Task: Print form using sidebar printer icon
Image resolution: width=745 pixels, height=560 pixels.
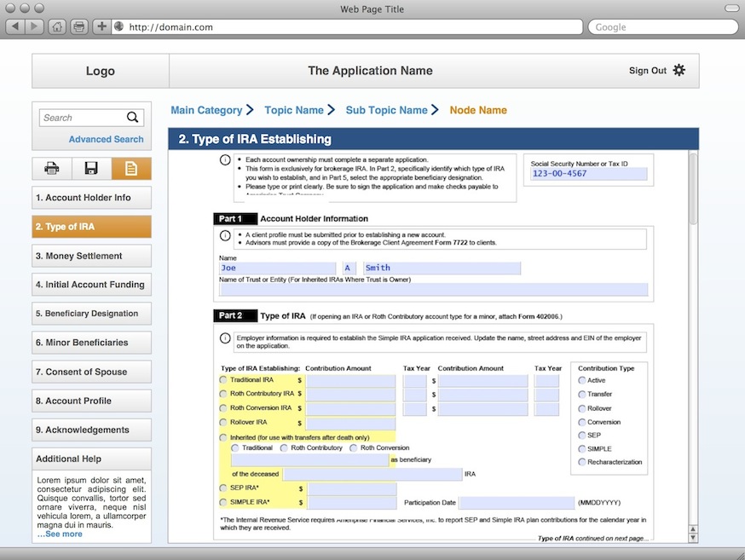Action: click(x=52, y=168)
